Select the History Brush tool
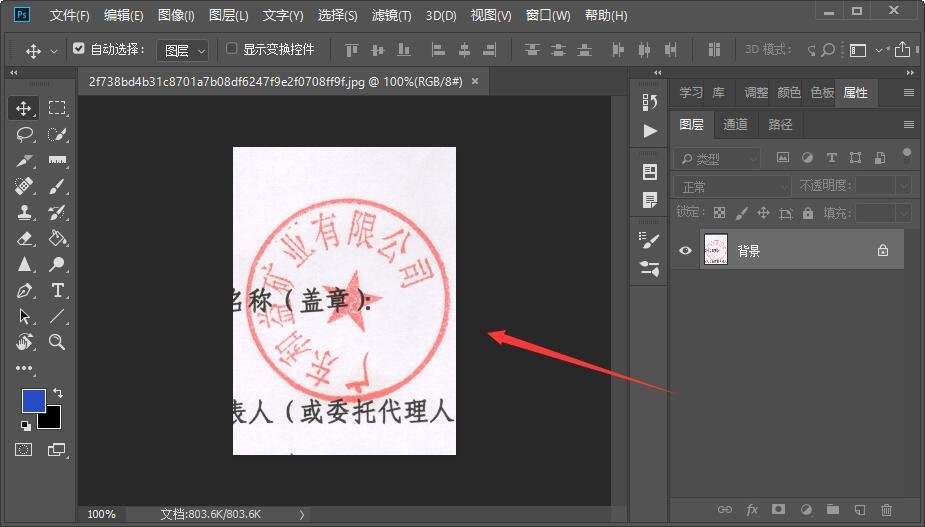 point(57,212)
